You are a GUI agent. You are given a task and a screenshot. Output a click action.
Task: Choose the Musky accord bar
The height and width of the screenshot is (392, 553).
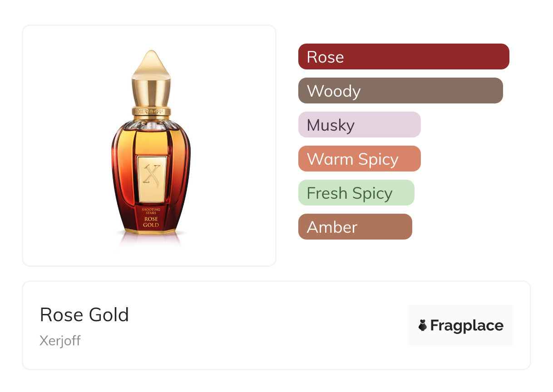[359, 125]
